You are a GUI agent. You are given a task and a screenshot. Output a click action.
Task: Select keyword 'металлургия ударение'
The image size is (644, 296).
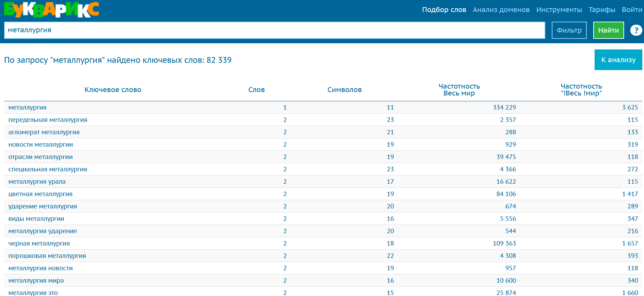tap(43, 231)
